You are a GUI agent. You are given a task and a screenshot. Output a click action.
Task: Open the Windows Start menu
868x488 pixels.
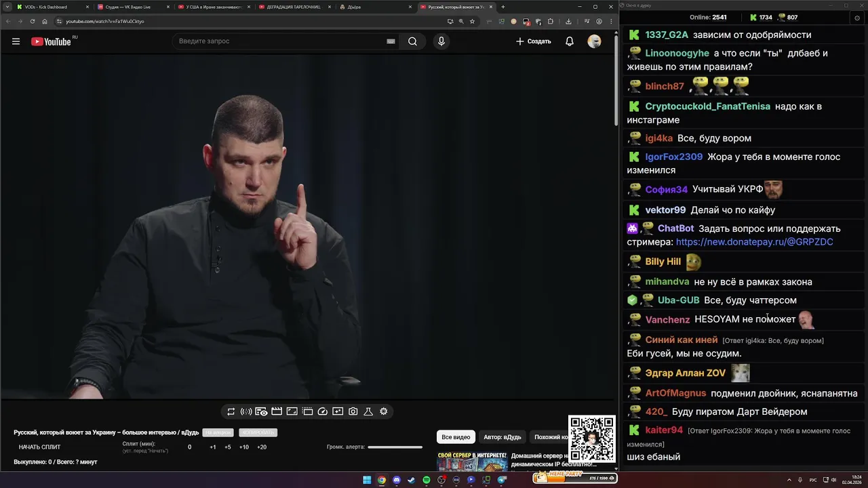pyautogui.click(x=367, y=480)
